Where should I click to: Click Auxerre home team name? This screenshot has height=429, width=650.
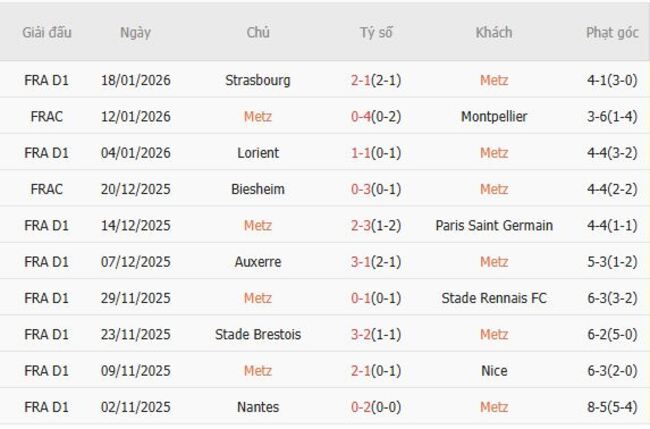[258, 262]
